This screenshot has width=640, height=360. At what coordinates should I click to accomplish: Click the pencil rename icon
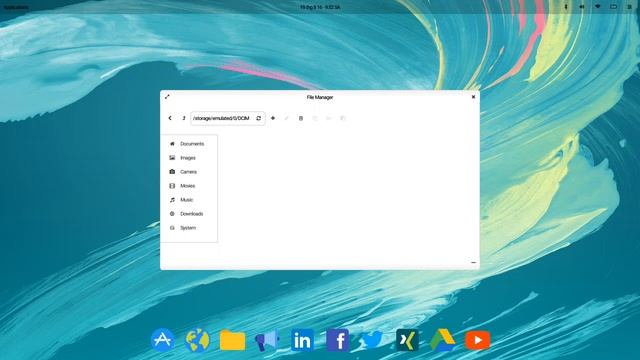click(x=287, y=118)
